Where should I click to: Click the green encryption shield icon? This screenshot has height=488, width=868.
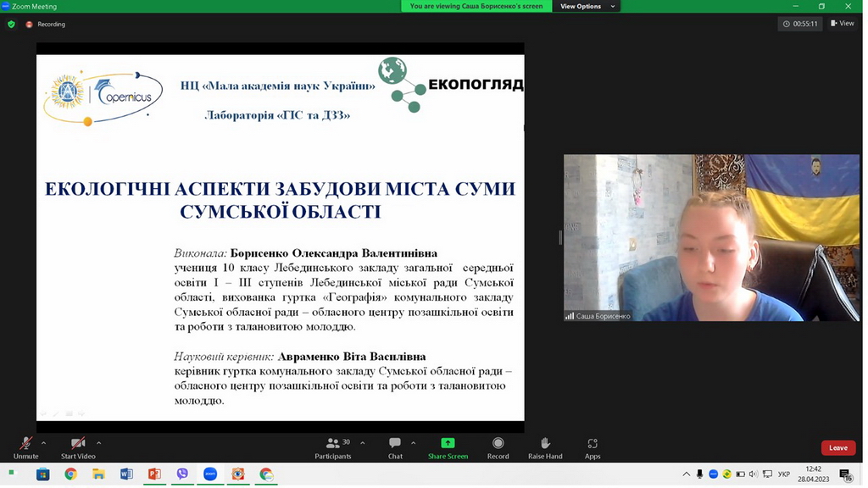click(x=11, y=25)
